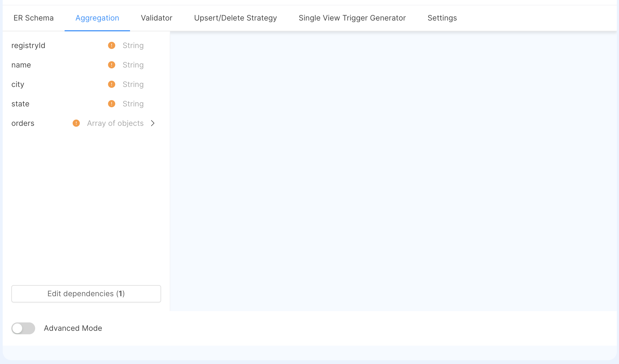The image size is (619, 364).
Task: Click the warning icon next to orders
Action: [76, 123]
